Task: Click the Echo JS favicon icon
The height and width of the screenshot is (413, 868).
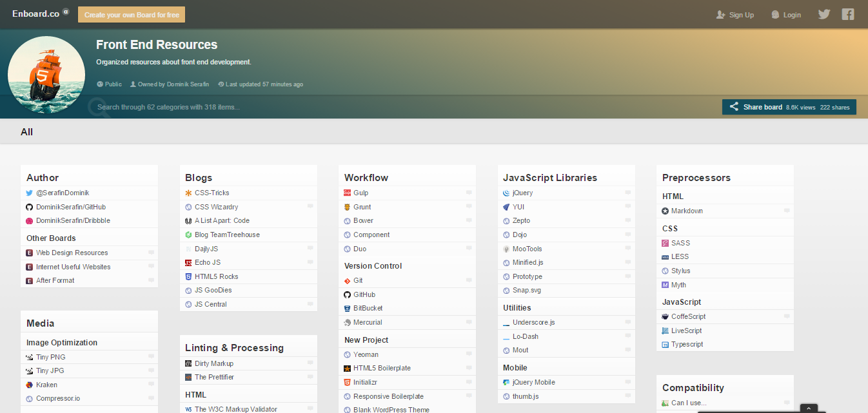Action: click(x=188, y=262)
